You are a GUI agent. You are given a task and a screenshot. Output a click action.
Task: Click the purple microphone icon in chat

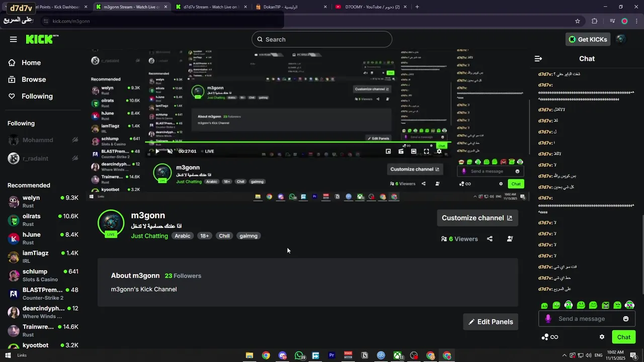click(548, 319)
